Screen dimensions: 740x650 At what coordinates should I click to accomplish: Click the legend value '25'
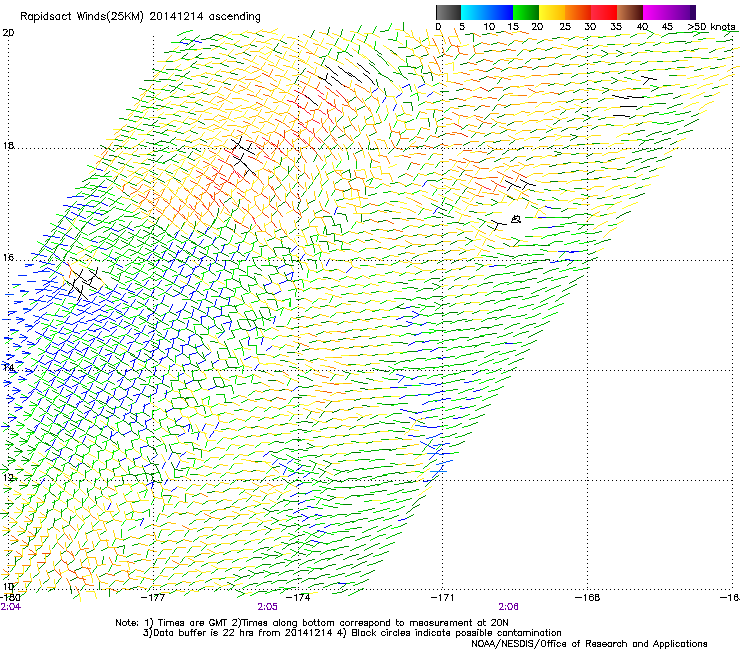[565, 27]
